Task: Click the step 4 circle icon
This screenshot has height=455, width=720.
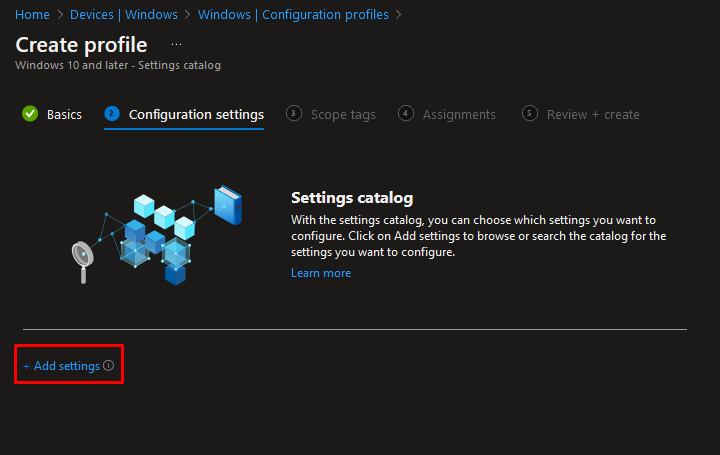Action: pyautogui.click(x=406, y=113)
